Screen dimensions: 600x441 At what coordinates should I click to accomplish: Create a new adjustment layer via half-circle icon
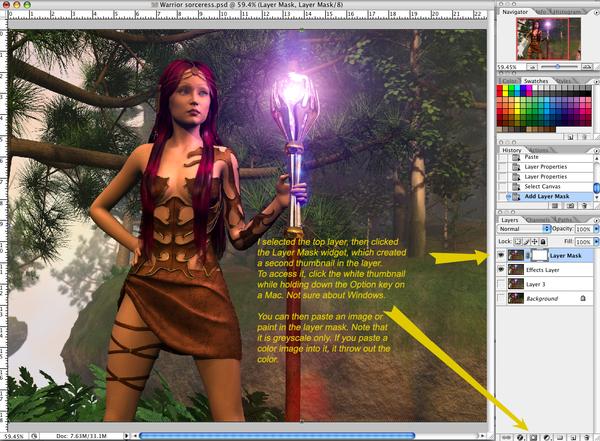(547, 437)
